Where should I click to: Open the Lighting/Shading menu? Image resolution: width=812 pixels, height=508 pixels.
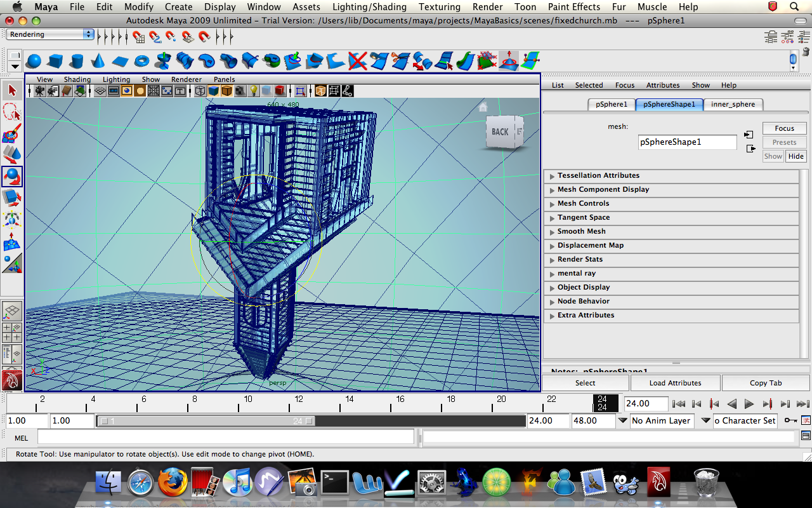click(x=369, y=7)
